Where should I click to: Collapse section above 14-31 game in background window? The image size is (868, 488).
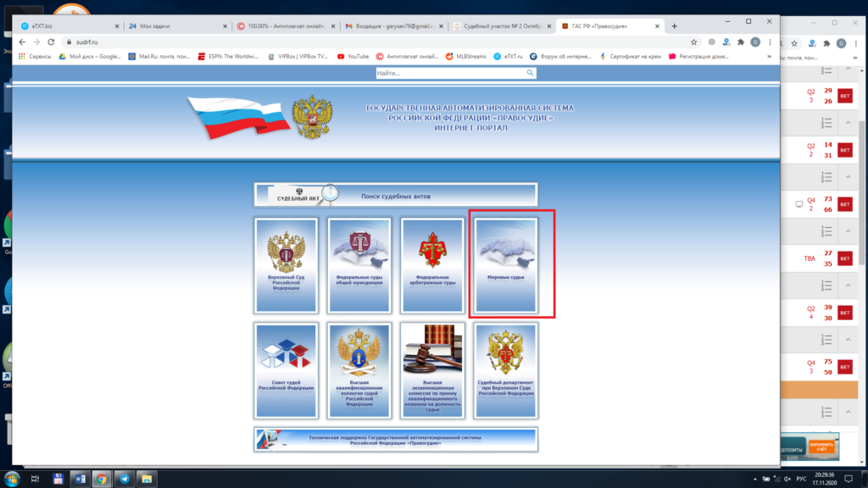(848, 122)
